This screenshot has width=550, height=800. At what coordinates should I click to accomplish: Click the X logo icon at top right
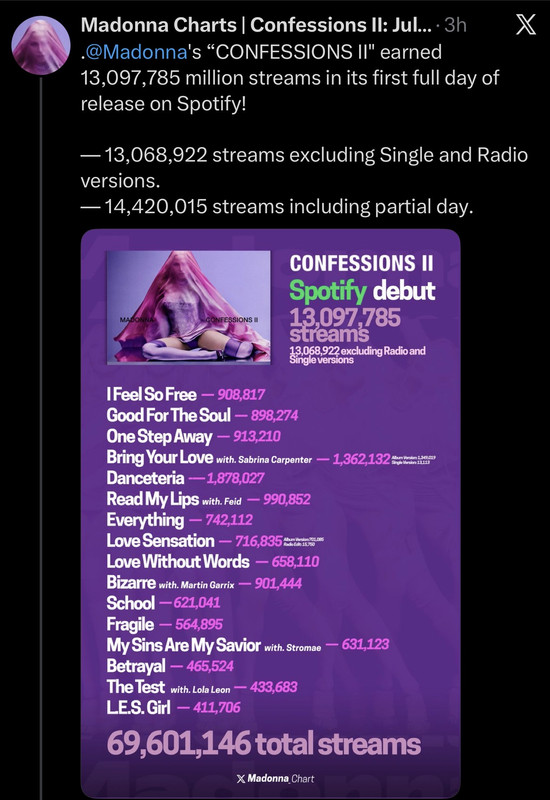click(x=526, y=24)
